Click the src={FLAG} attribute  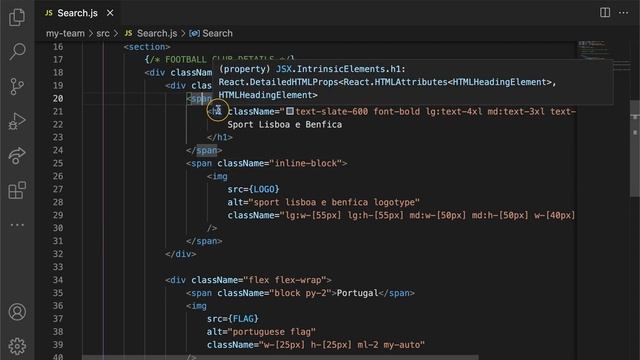click(233, 319)
